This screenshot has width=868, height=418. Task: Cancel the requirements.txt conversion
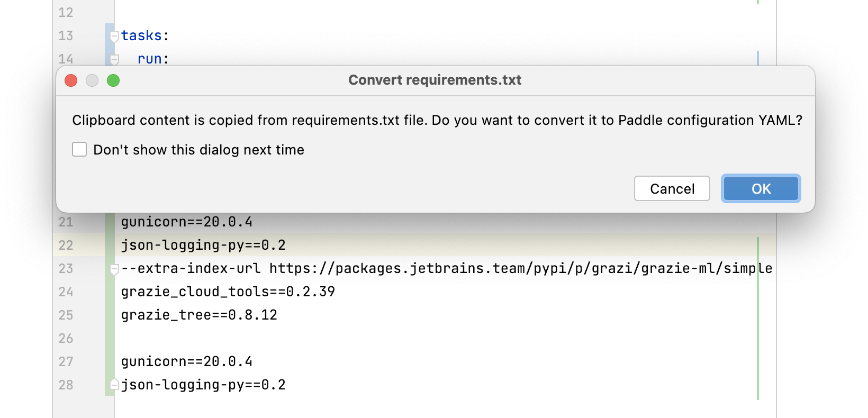tap(672, 189)
